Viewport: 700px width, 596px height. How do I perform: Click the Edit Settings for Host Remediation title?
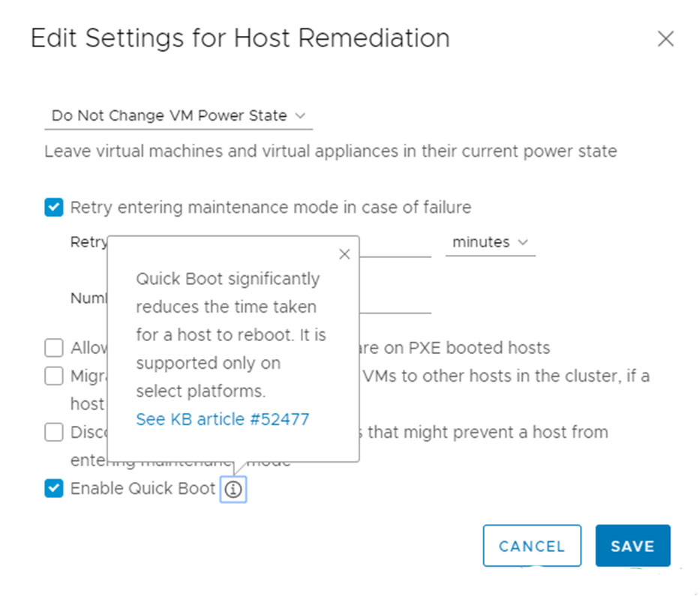[240, 38]
